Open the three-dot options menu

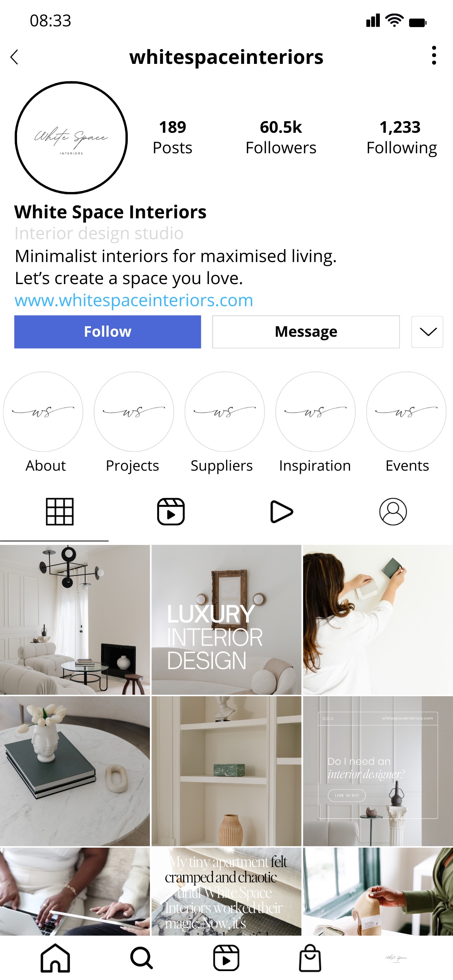click(x=434, y=55)
